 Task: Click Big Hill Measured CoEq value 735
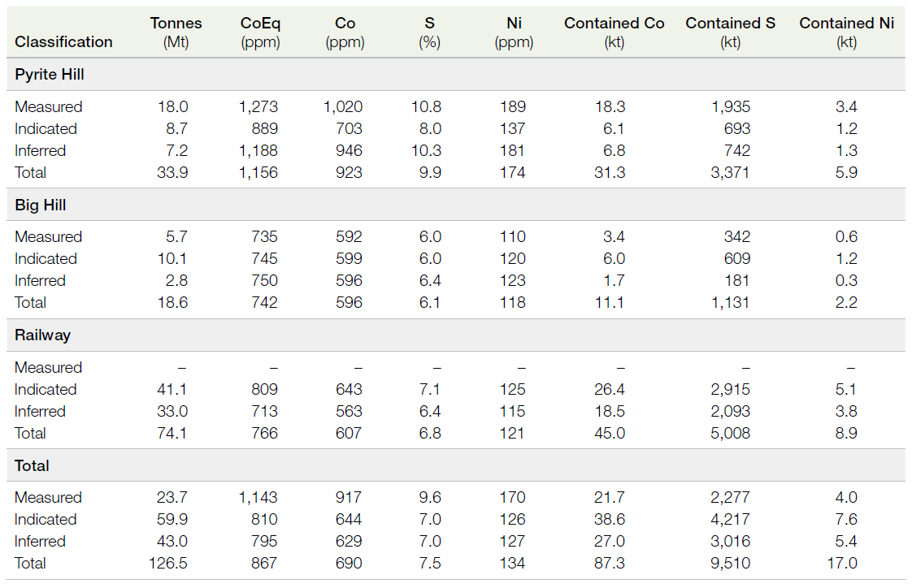[x=265, y=237]
